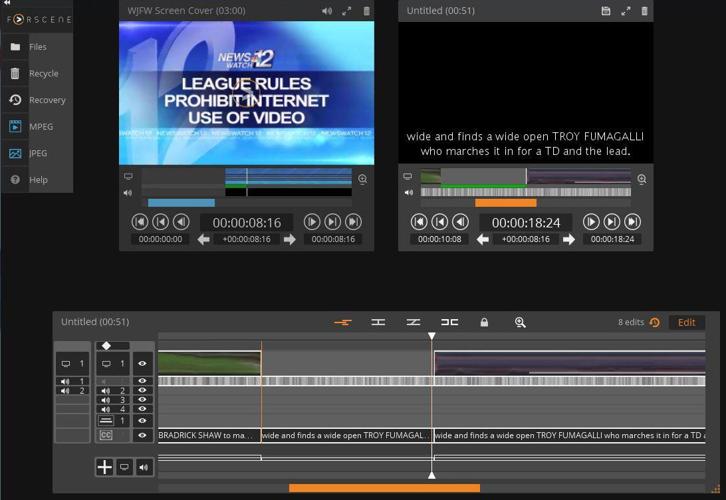
Task: Go to start in WJFW source player
Action: coord(139,222)
